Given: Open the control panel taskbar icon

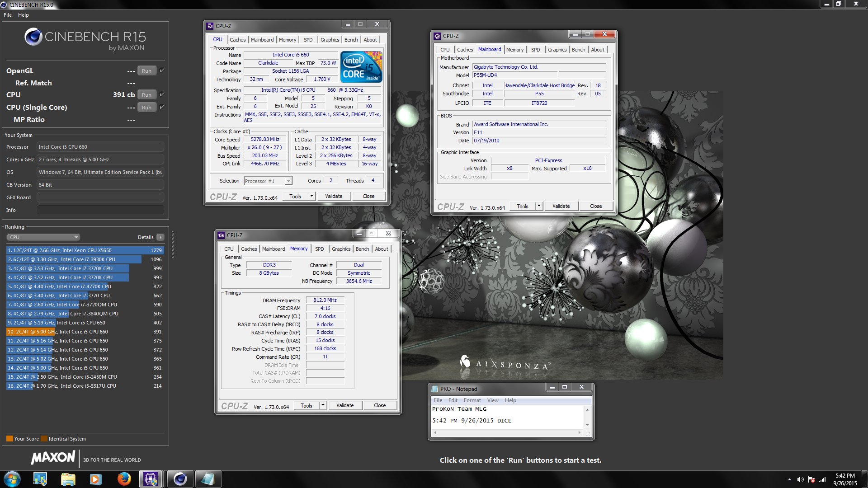Looking at the screenshot, I should pos(40,479).
